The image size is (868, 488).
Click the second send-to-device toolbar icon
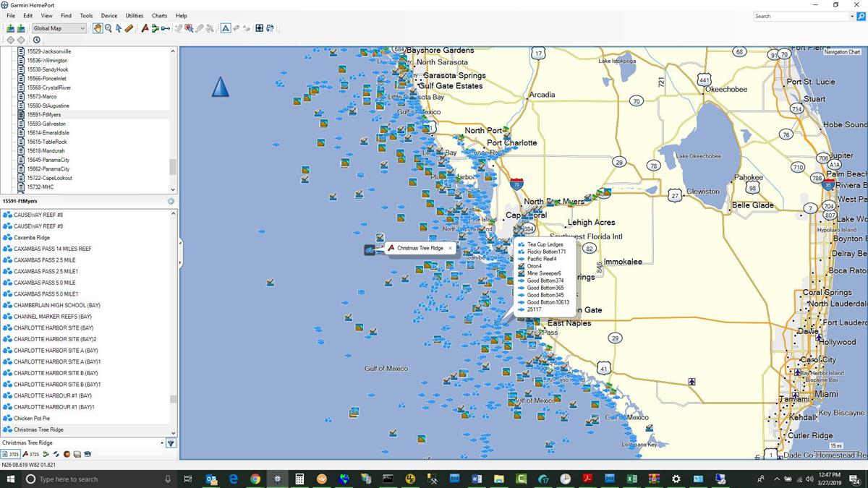(21, 28)
